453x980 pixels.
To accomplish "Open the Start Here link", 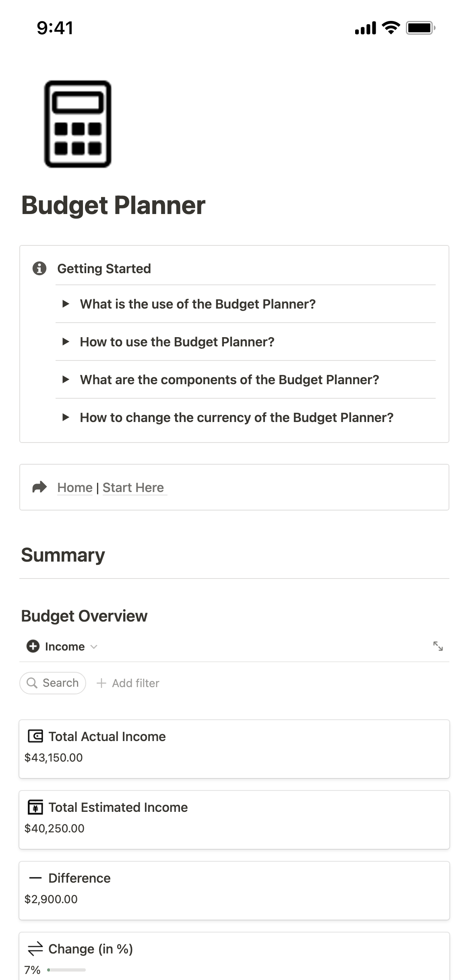I will click(133, 488).
